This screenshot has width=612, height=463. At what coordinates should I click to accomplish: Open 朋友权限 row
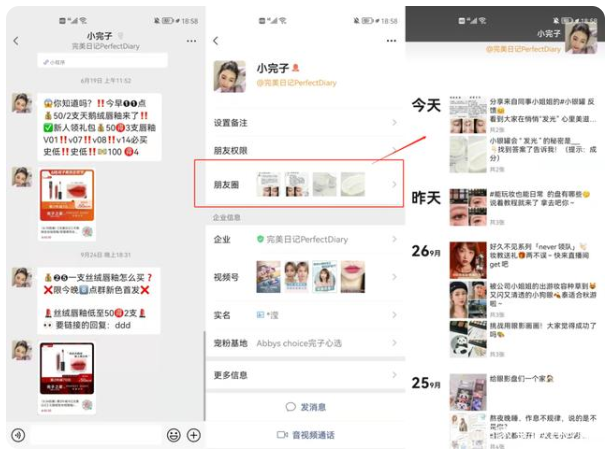(x=306, y=150)
